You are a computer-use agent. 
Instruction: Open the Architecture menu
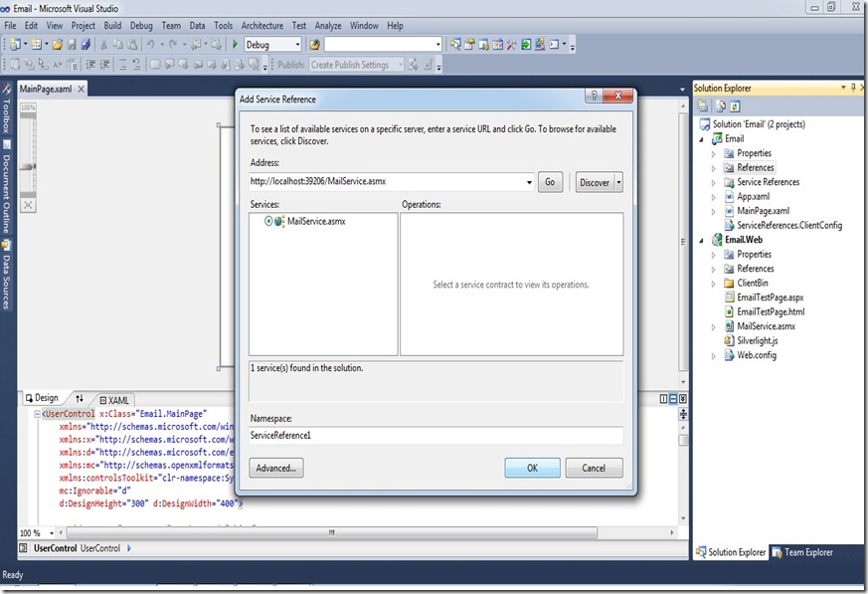(261, 26)
